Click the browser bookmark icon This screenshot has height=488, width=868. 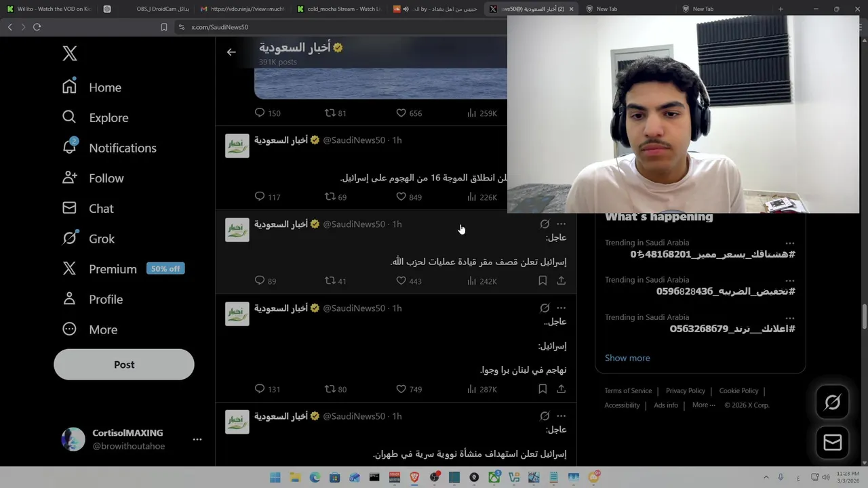(x=163, y=27)
